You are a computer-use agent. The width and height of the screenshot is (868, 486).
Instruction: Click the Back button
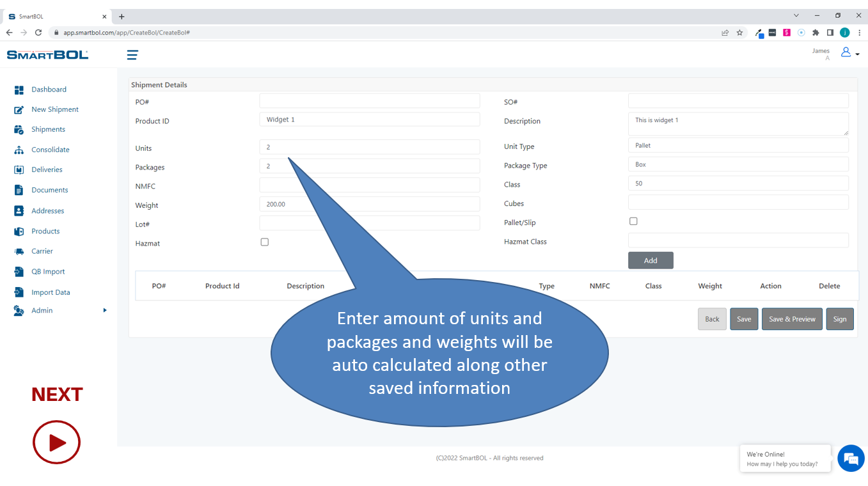point(712,319)
